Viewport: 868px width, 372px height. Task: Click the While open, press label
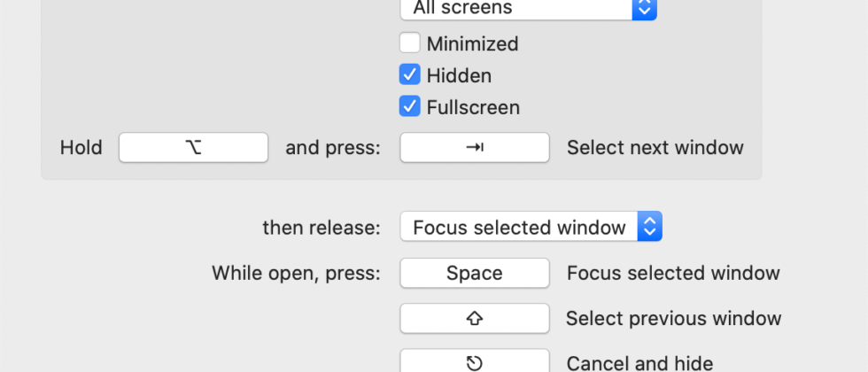[296, 274]
